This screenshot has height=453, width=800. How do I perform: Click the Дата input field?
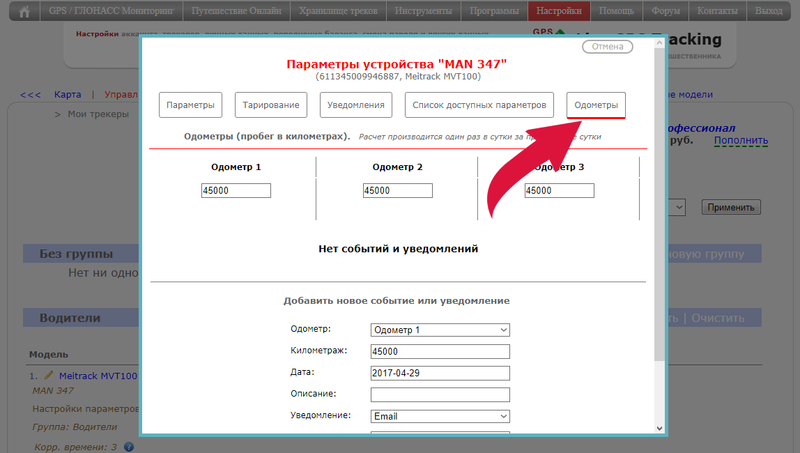coord(440,372)
